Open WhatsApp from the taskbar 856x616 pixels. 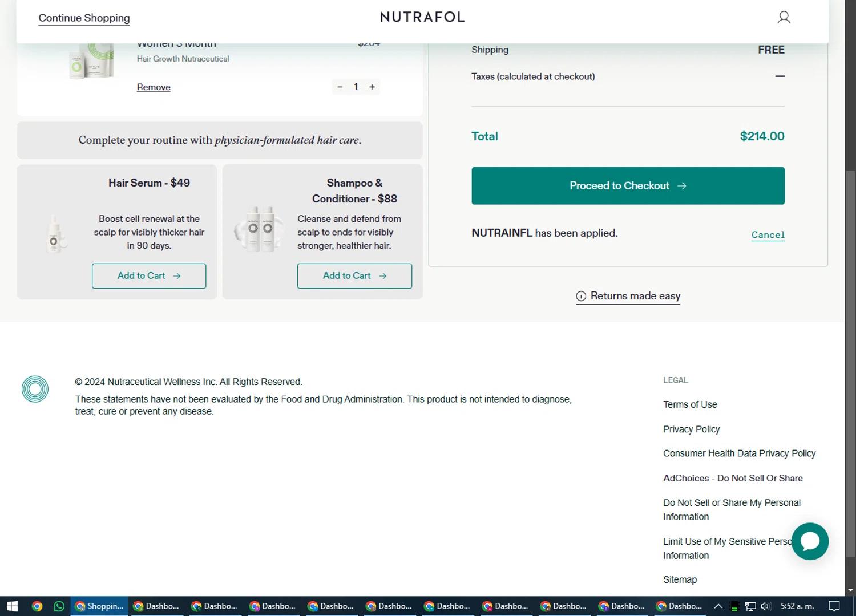[x=59, y=606]
